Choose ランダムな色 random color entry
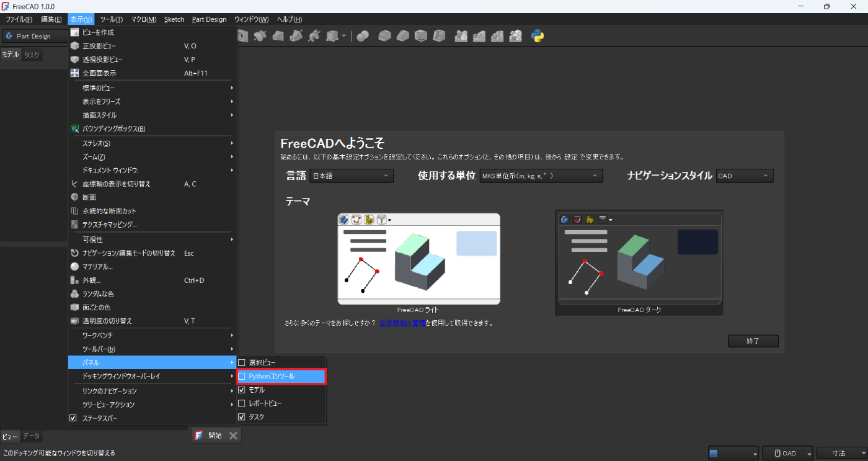 pyautogui.click(x=153, y=293)
